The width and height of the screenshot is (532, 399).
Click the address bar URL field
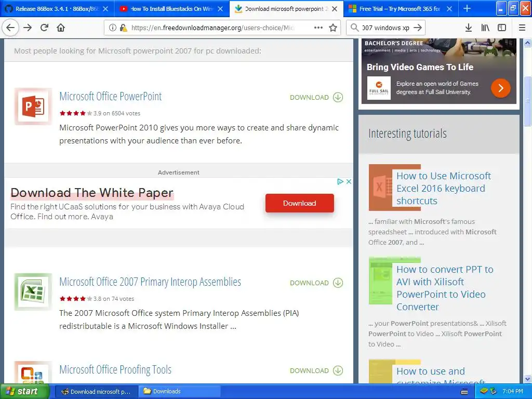click(212, 28)
